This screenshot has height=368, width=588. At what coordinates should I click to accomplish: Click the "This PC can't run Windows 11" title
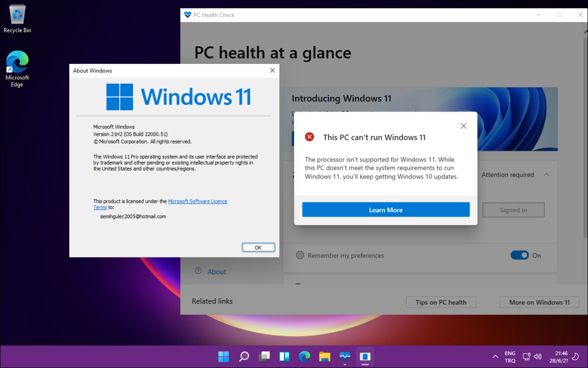click(374, 137)
